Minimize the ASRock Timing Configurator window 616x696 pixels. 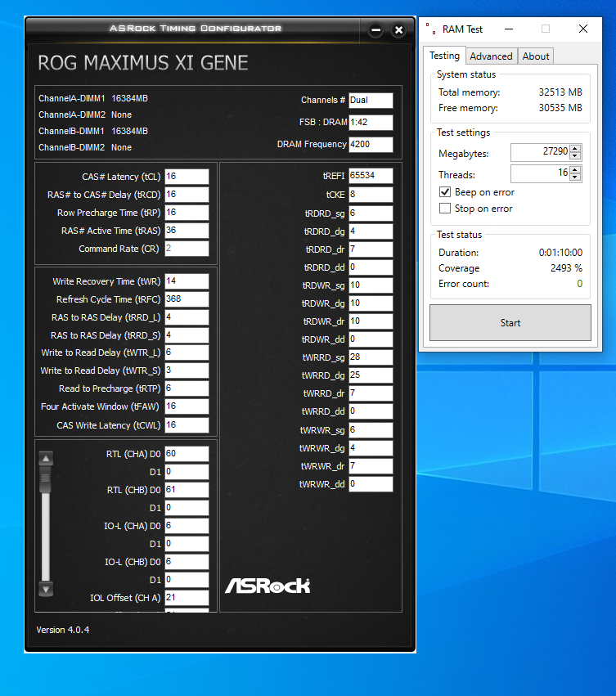[375, 30]
